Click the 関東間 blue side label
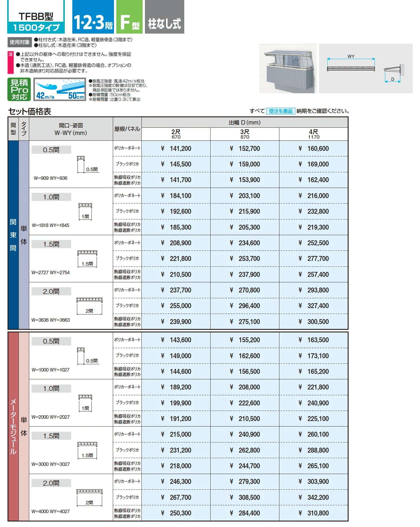 [13, 235]
